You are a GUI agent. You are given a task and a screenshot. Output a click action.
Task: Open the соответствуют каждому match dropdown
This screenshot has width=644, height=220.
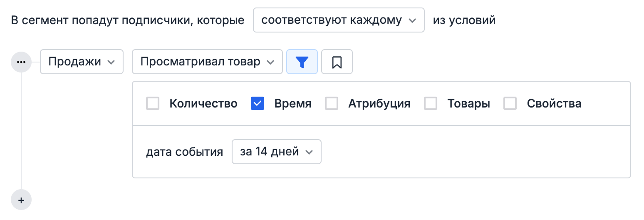pos(332,20)
